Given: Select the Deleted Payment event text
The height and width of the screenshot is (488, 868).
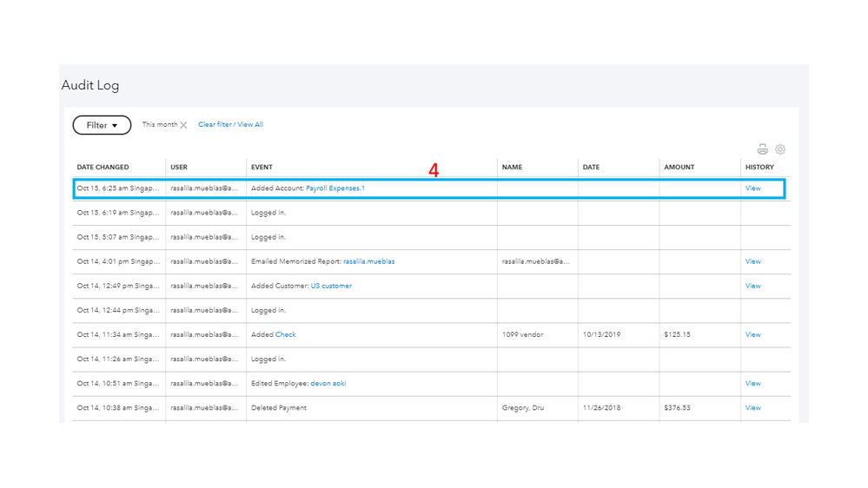Looking at the screenshot, I should tap(279, 407).
